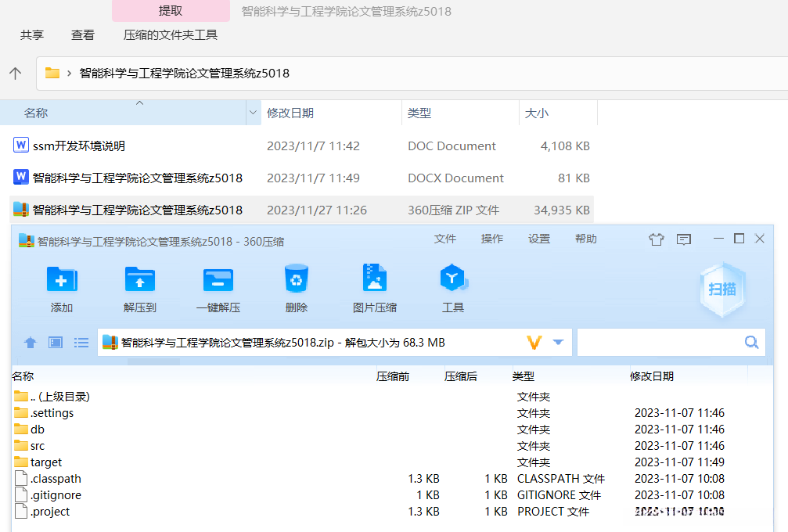The width and height of the screenshot is (788, 532).
Task: Expand the breadcrumb chevron in address bar
Action: coord(70,74)
